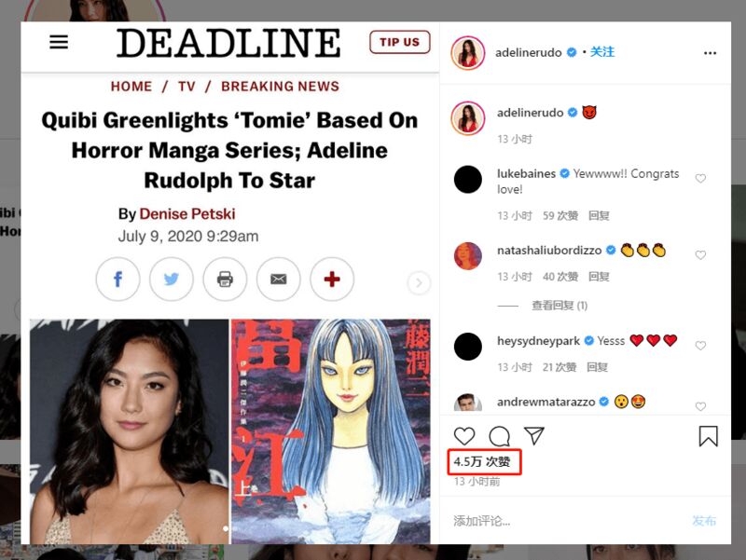Open the 4.5万 次赞 likes list
Screen dimensions: 746x560
coord(482,461)
